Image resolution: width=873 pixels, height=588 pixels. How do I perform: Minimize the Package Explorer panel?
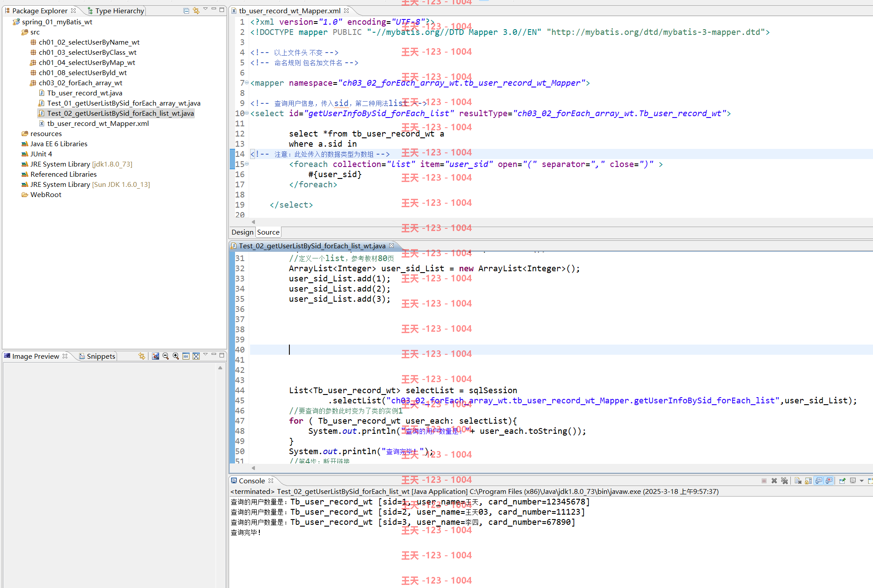coord(214,9)
